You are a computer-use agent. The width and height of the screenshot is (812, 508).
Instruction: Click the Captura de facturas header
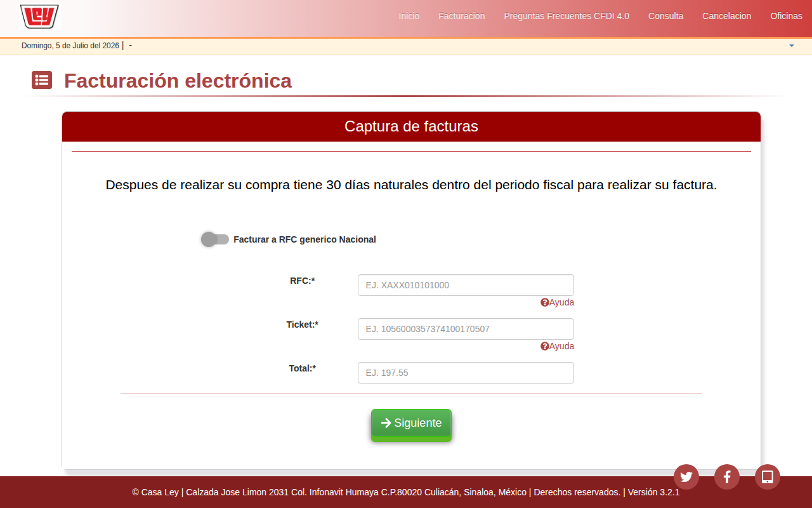(x=411, y=126)
